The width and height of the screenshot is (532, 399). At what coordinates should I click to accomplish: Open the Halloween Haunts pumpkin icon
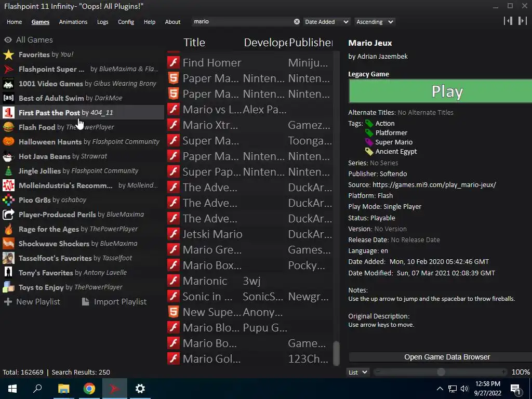tap(8, 142)
